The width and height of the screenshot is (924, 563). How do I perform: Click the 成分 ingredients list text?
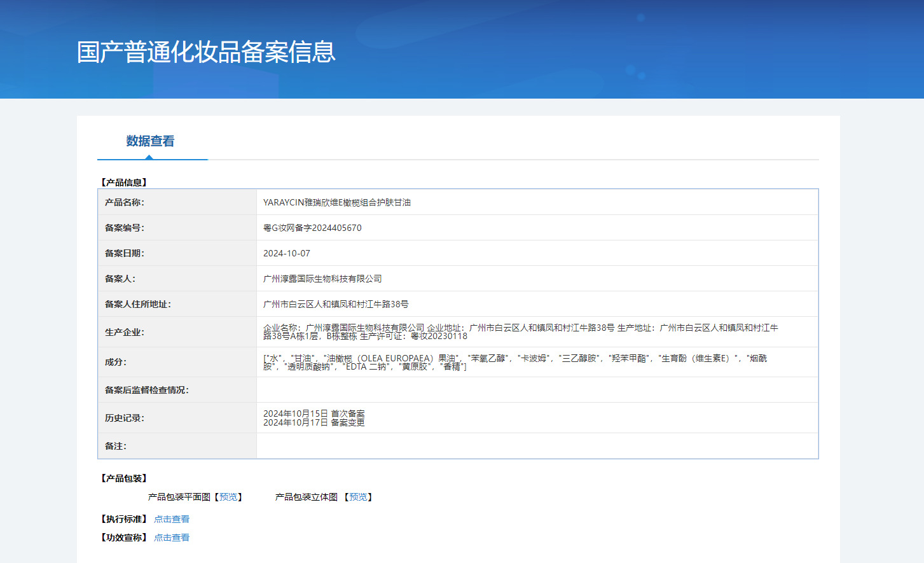pos(515,363)
